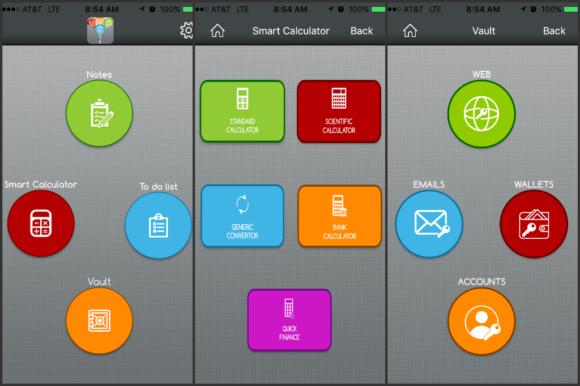Select the Scientific Calculator tile
This screenshot has width=580, height=386.
click(x=339, y=111)
